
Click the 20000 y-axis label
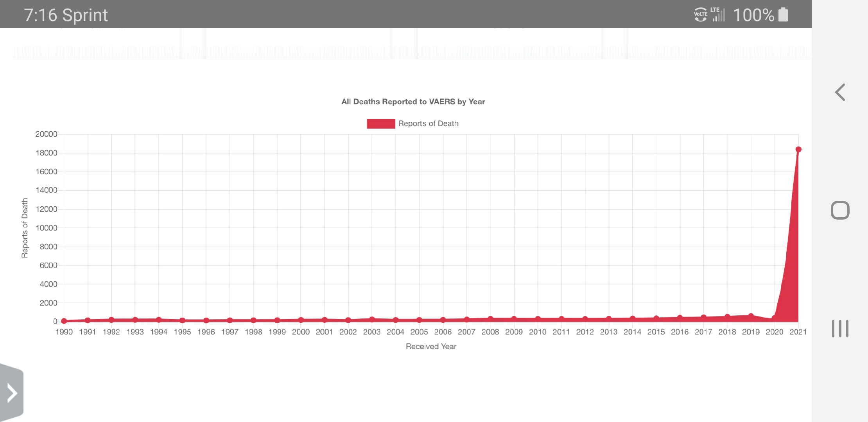(x=46, y=134)
